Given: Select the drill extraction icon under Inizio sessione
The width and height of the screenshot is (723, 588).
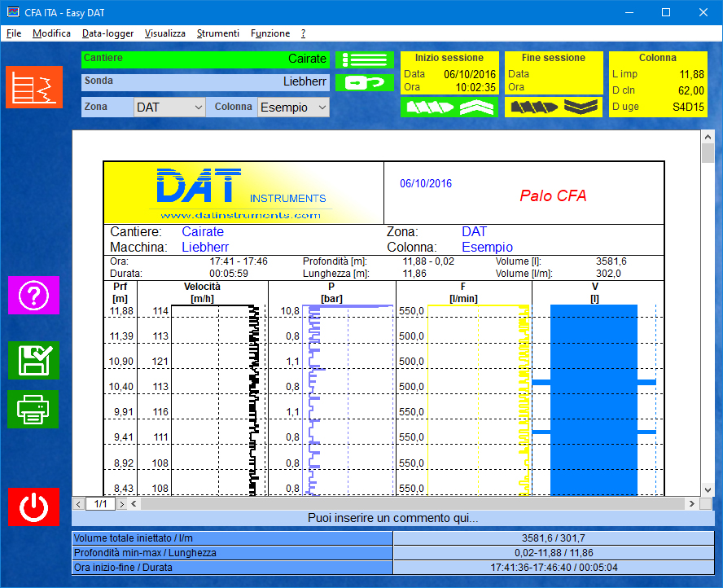Looking at the screenshot, I should [x=432, y=107].
